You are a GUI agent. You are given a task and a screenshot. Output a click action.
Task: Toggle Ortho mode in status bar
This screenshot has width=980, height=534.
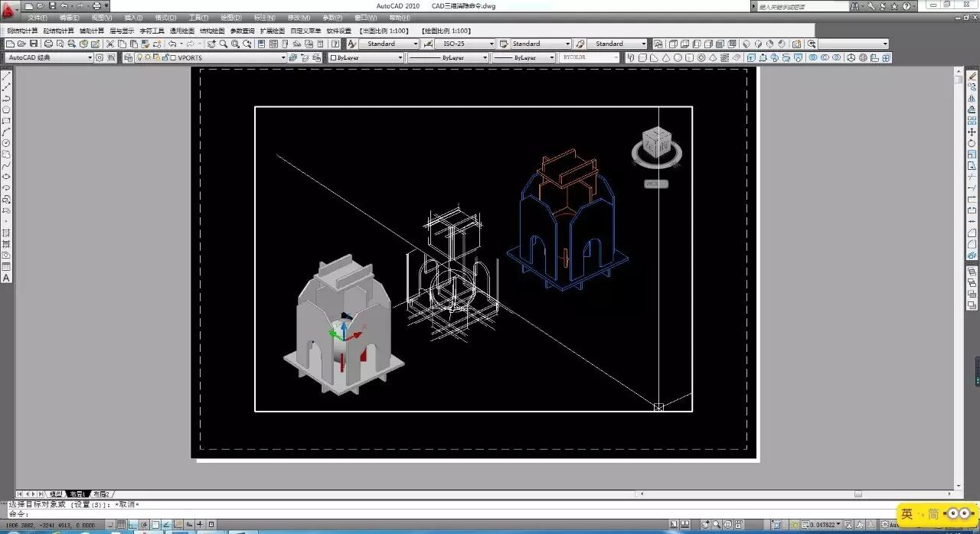click(x=132, y=525)
